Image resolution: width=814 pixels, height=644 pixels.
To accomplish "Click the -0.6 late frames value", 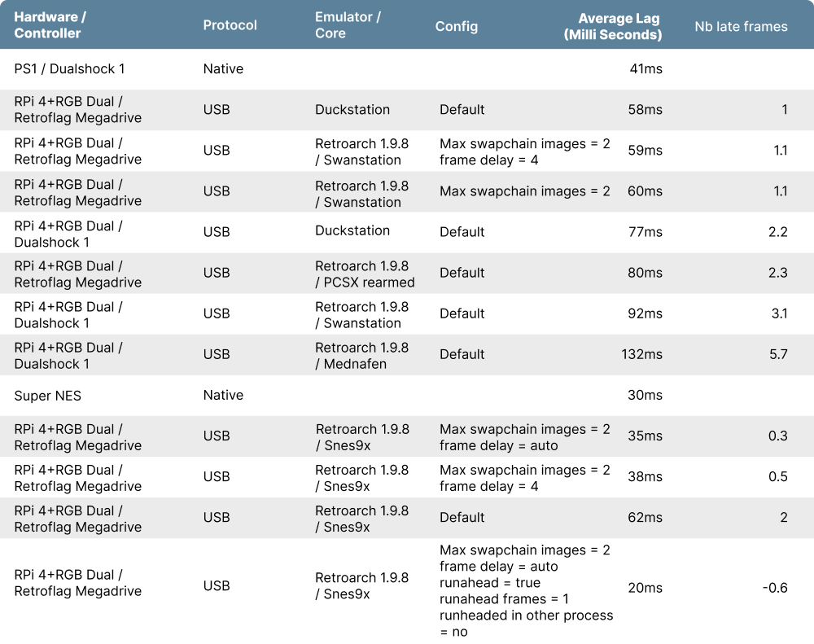I will tap(774, 588).
